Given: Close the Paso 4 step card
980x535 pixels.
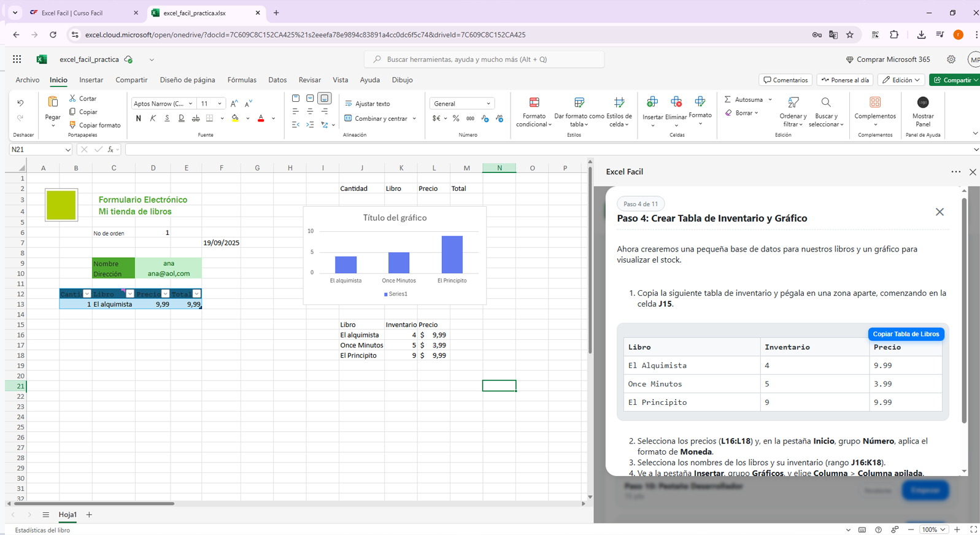Looking at the screenshot, I should coord(939,212).
